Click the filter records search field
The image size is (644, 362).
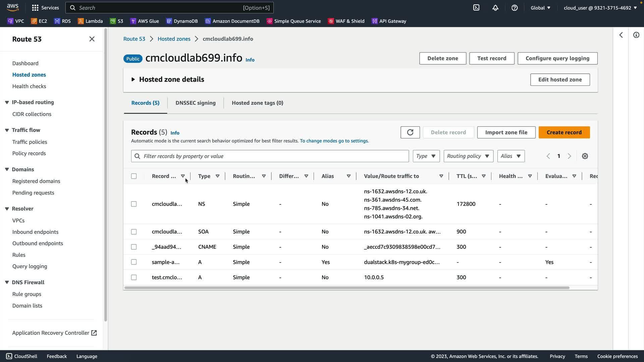pyautogui.click(x=270, y=156)
